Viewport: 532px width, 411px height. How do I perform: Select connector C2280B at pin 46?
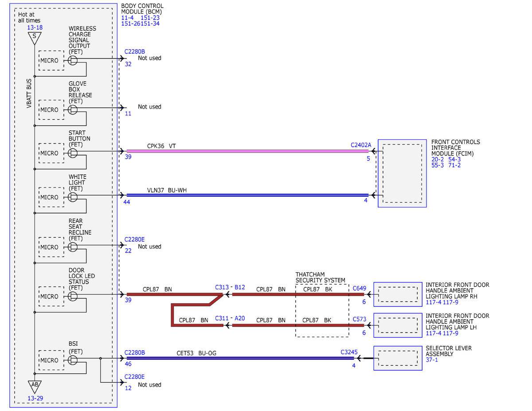pyautogui.click(x=134, y=352)
